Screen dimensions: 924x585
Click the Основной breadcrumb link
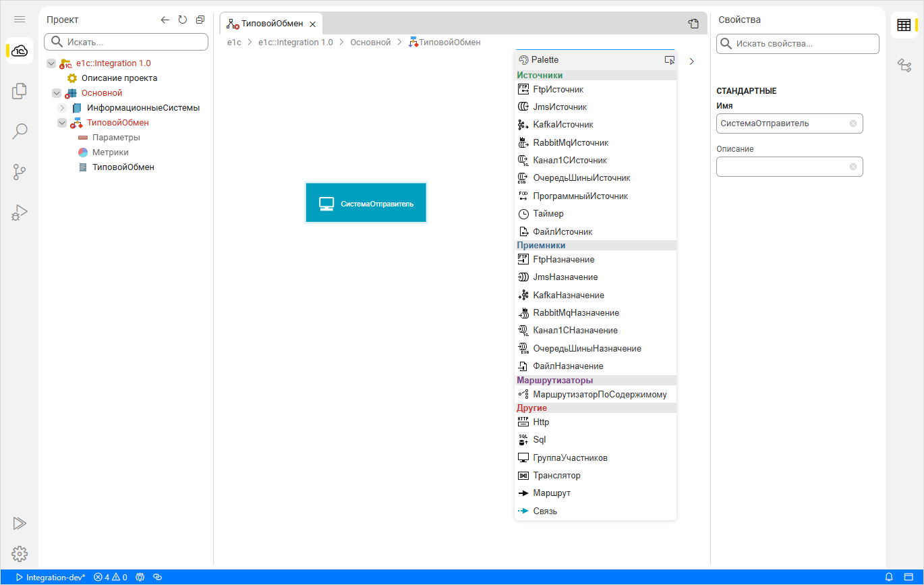370,43
